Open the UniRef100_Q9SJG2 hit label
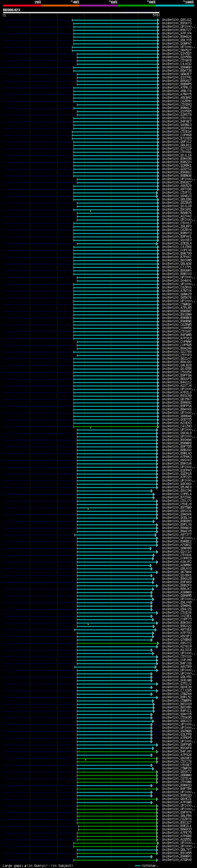Screen dimensions: 197x868 point(177,20)
